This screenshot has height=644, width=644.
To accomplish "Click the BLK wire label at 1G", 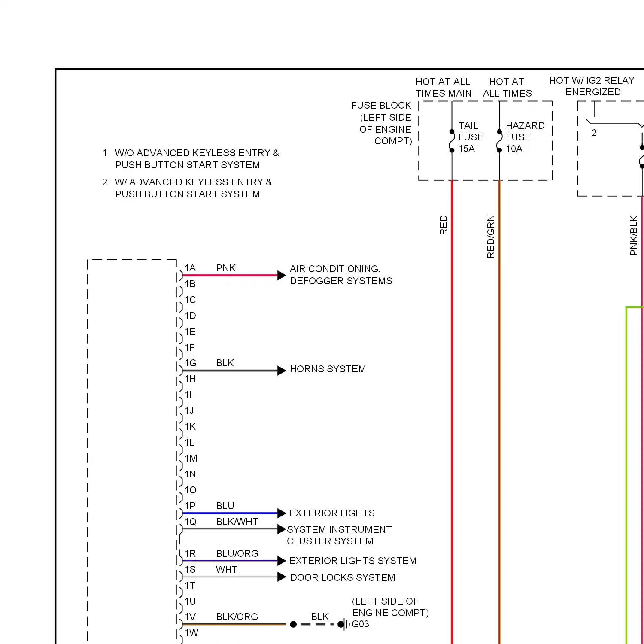I will [x=225, y=363].
